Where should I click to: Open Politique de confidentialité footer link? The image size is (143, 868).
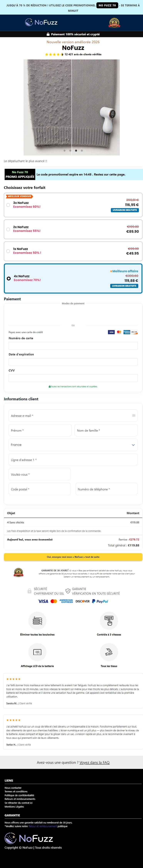pyautogui.click(x=19, y=795)
